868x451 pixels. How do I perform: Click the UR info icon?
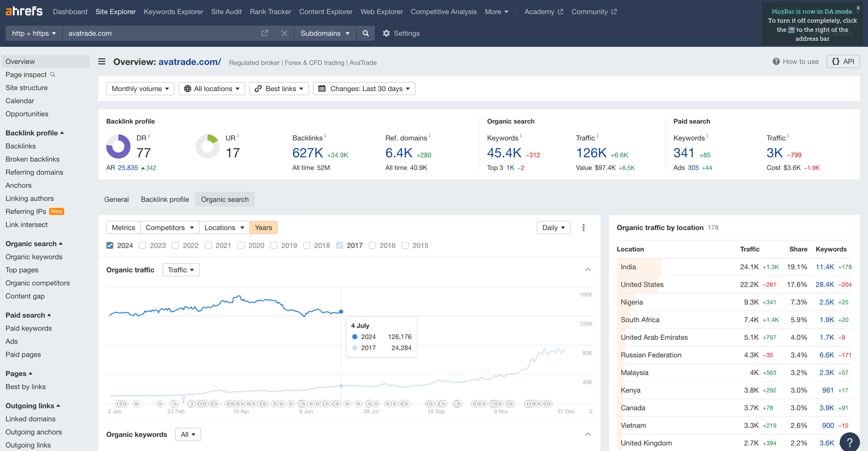tap(238, 136)
